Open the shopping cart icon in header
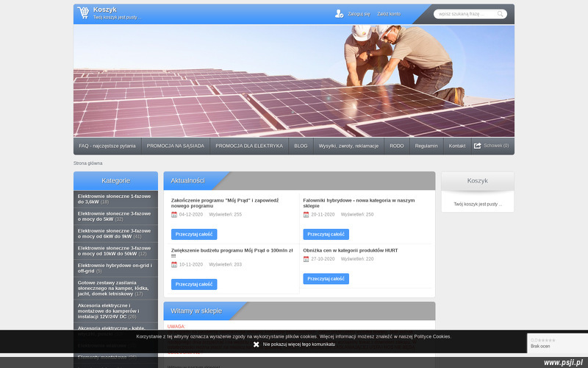This screenshot has width=588, height=368. [x=83, y=13]
